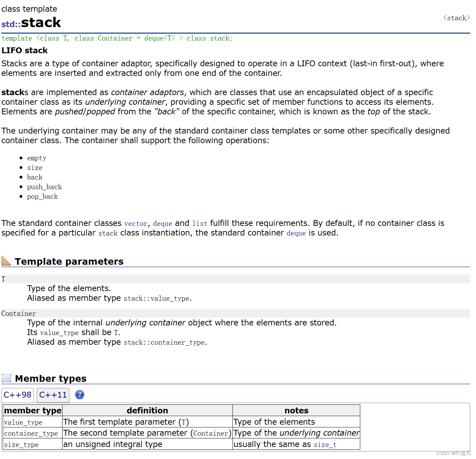Open the size_t link in notes

click(325, 445)
